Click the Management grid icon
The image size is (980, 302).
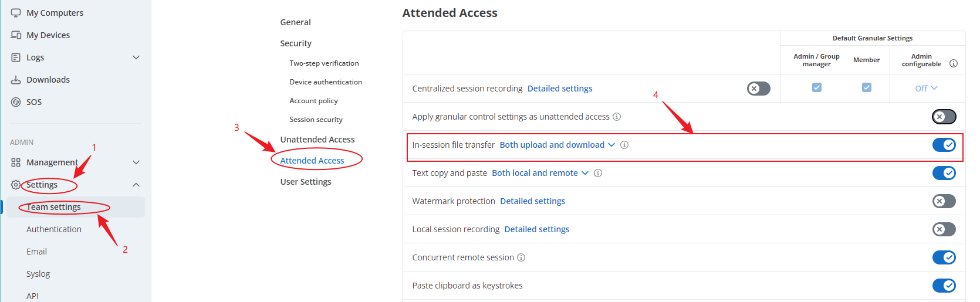[x=16, y=162]
